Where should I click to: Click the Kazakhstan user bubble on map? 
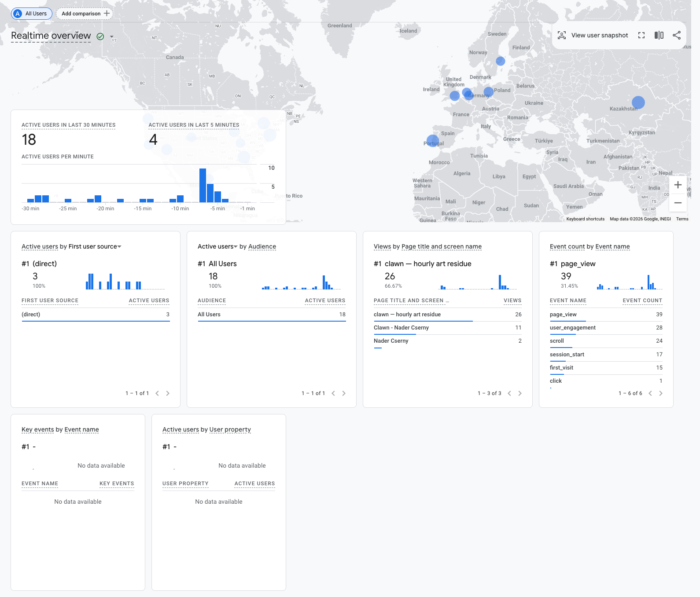pyautogui.click(x=638, y=103)
